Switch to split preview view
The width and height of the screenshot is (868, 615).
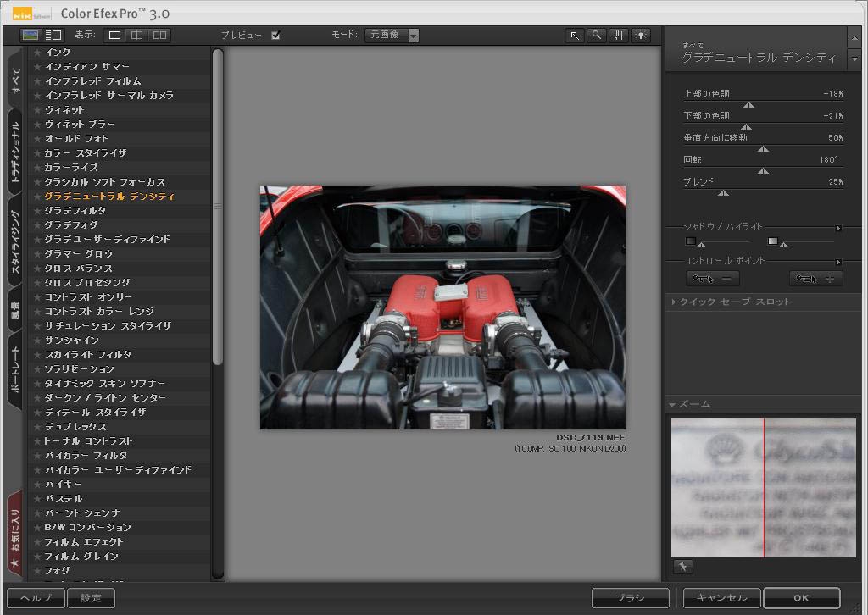(137, 35)
